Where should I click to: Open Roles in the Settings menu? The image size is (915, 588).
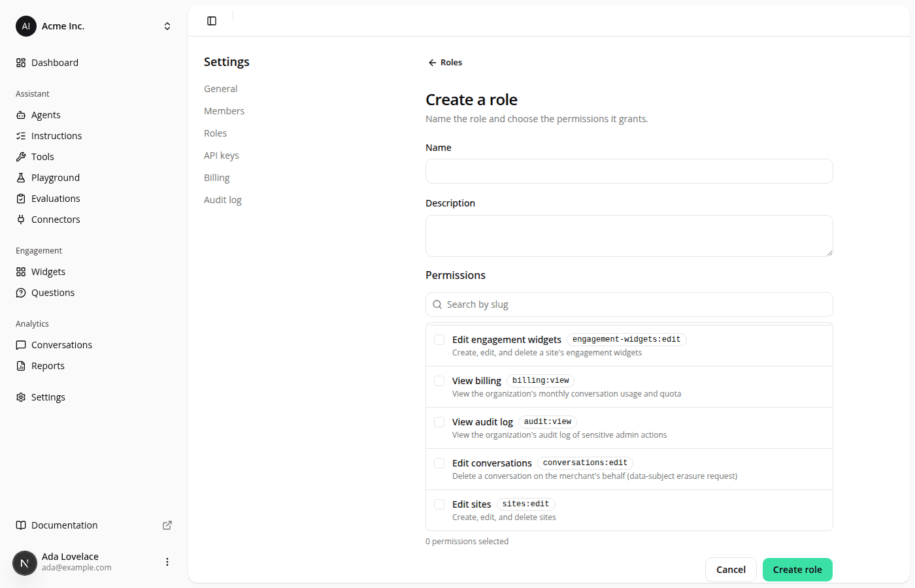[216, 133]
